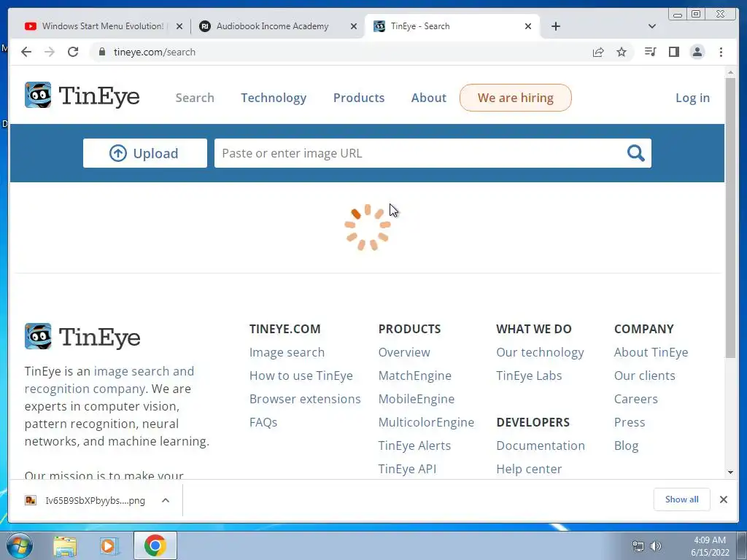This screenshot has width=747, height=560.
Task: Click the page vertical scrollbar thumb
Action: (x=730, y=217)
